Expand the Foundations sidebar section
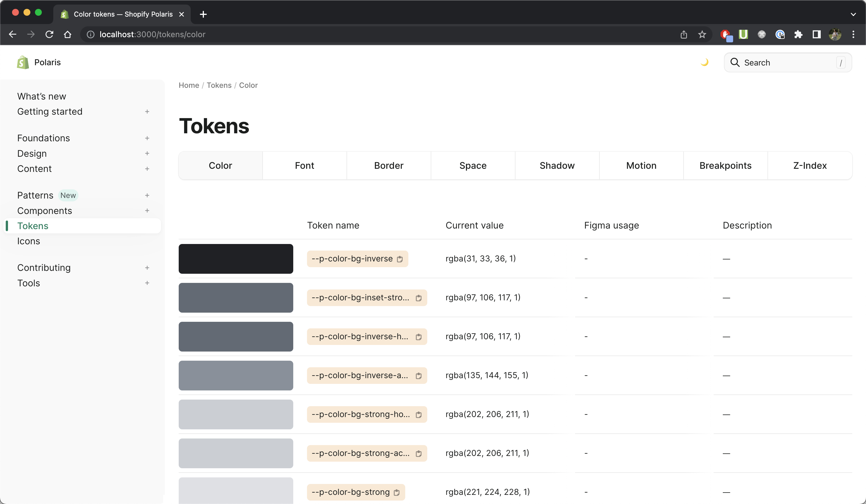This screenshot has width=866, height=504. click(147, 138)
